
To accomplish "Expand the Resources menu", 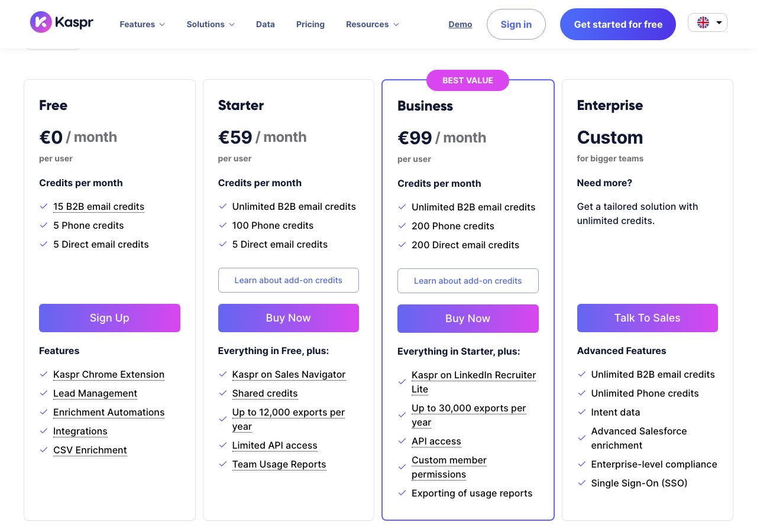I will coord(373,24).
